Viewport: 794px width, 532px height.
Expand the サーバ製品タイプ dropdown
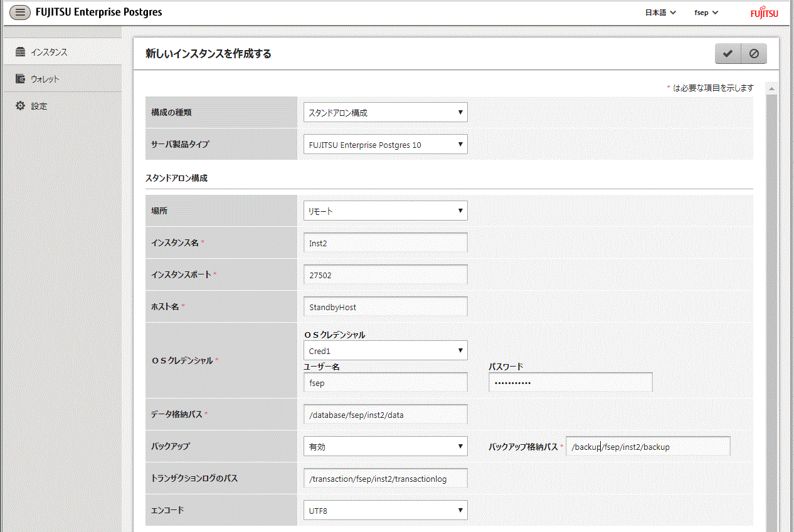click(x=386, y=145)
